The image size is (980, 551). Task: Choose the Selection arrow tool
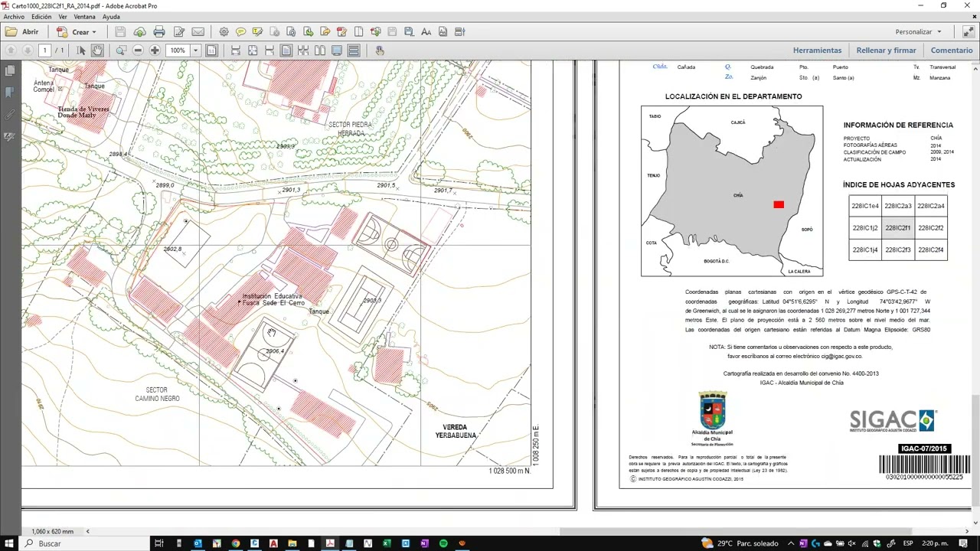point(81,51)
